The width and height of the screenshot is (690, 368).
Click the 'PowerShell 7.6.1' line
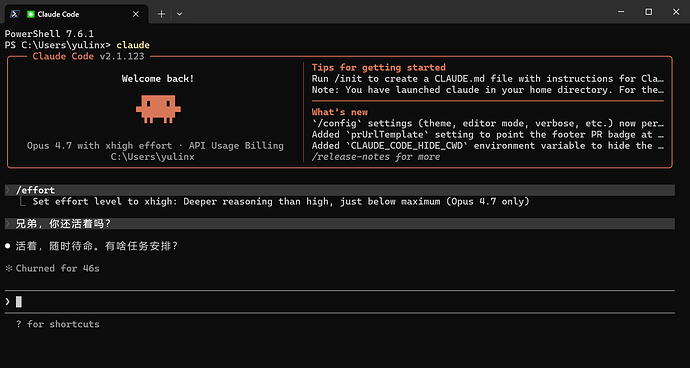[x=49, y=34]
